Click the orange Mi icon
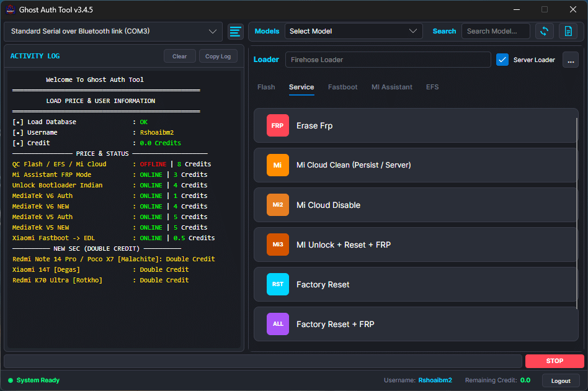 pyautogui.click(x=277, y=165)
